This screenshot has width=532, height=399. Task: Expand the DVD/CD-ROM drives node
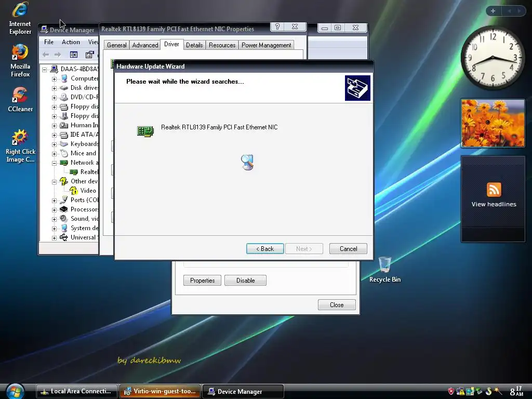[54, 98]
